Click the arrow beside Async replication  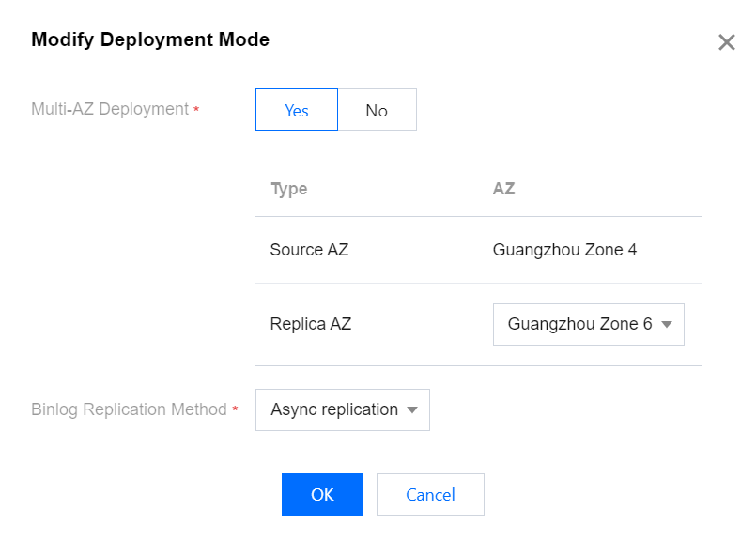[412, 410]
